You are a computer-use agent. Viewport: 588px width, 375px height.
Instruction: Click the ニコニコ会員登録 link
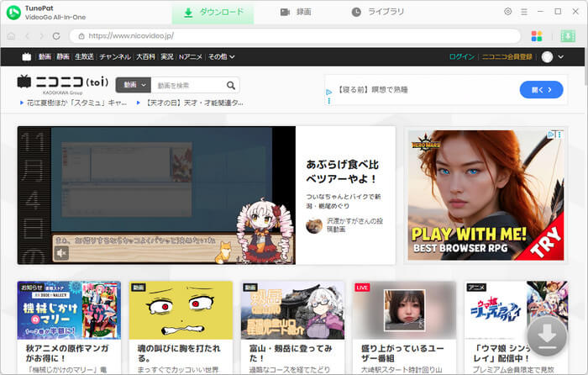[507, 56]
